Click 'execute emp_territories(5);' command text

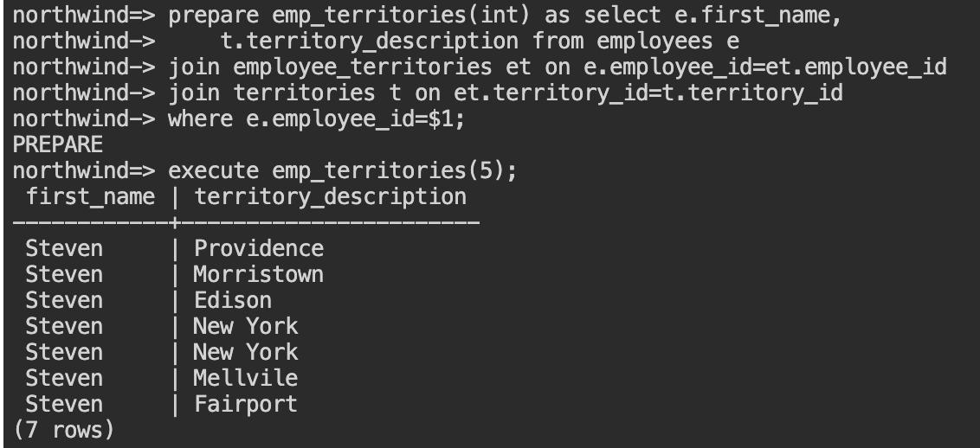(x=343, y=171)
